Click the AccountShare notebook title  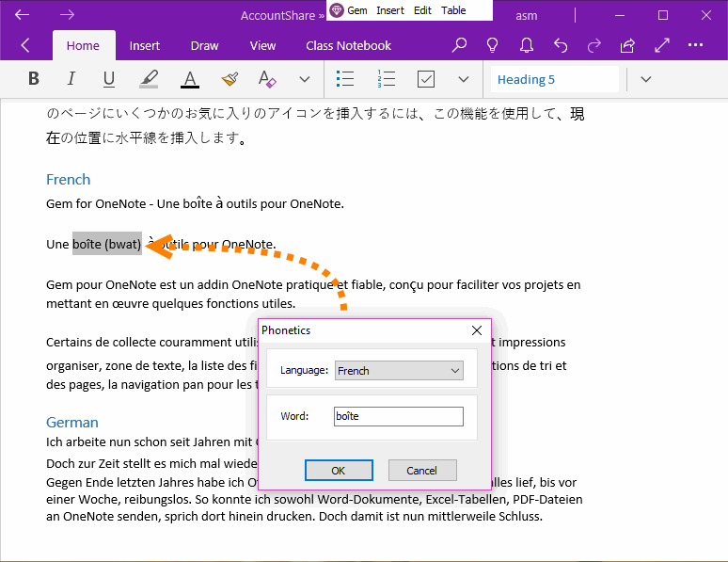point(277,15)
